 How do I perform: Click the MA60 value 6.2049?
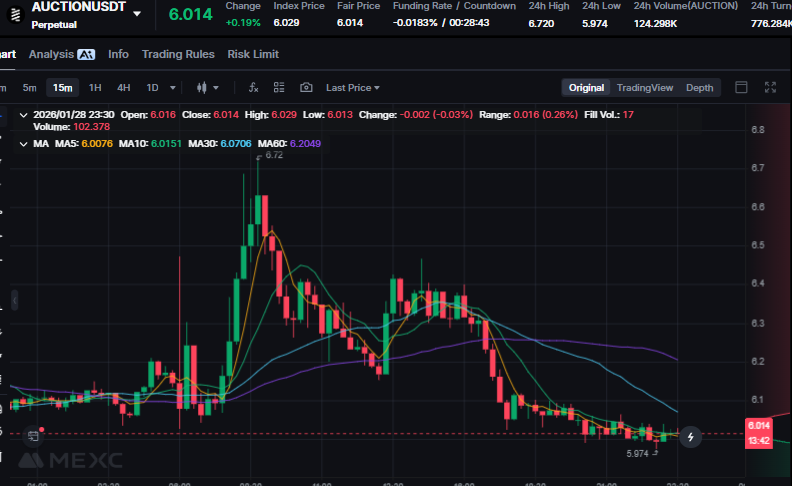[305, 144]
